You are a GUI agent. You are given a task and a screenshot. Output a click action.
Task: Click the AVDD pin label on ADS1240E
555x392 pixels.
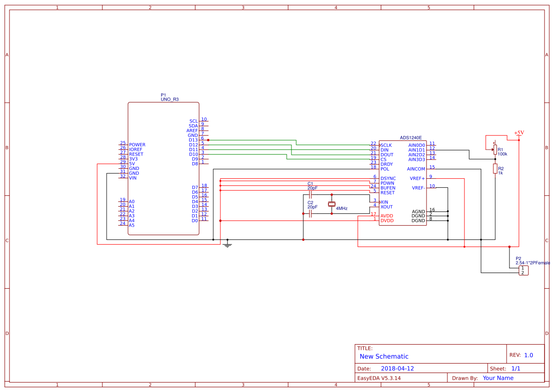point(386,215)
